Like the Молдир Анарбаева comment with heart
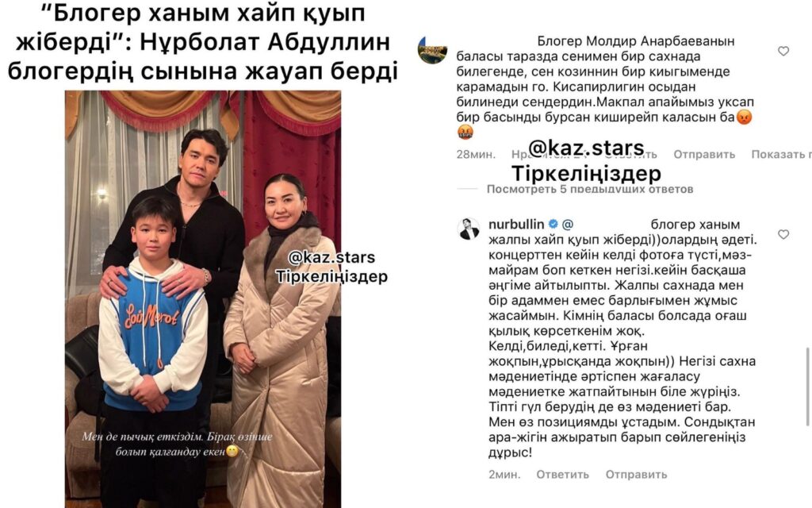Image resolution: width=812 pixels, height=508 pixels. tap(783, 51)
